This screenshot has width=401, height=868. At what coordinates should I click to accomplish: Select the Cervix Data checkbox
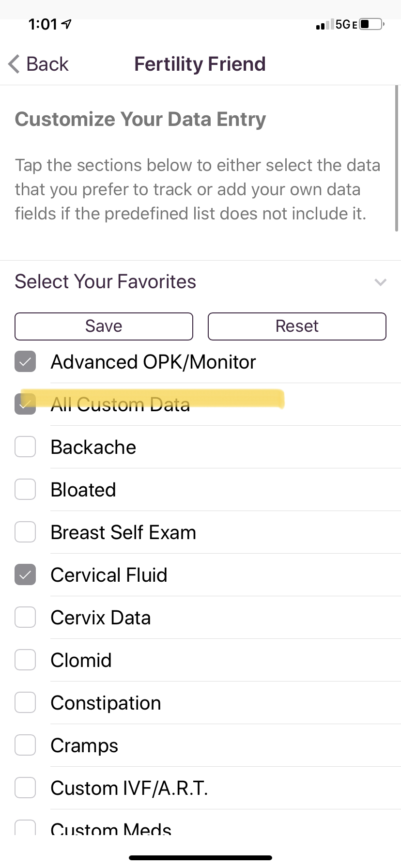(25, 617)
